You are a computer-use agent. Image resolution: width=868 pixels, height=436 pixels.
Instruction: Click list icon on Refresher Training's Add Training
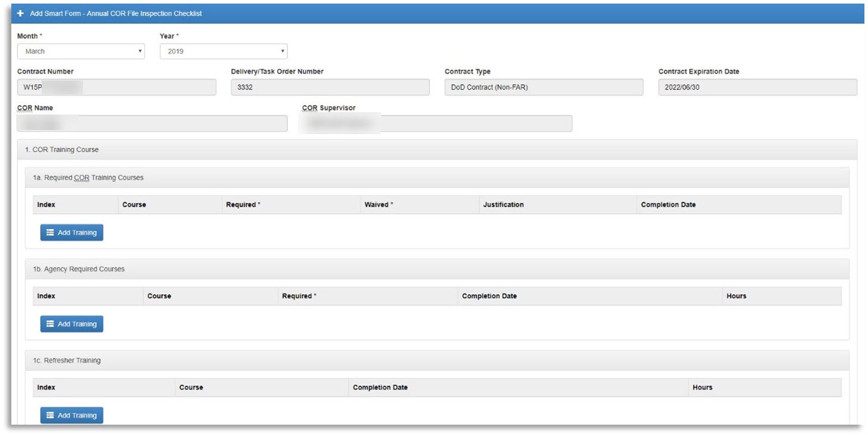pos(50,415)
